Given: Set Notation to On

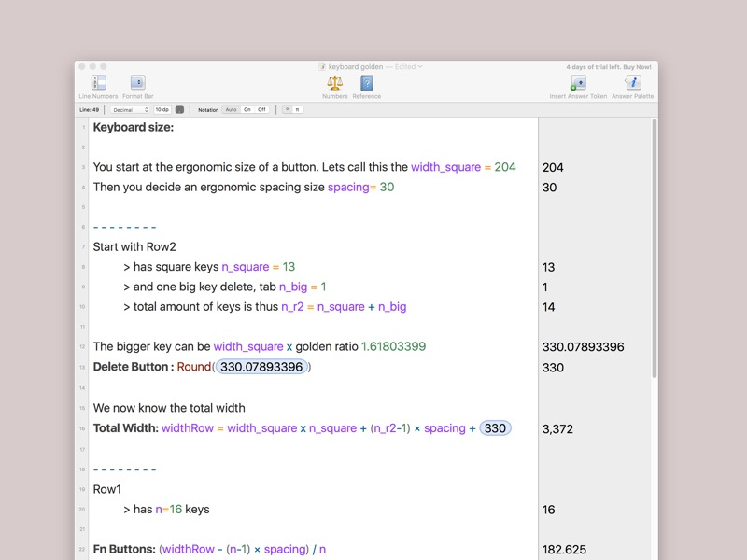Looking at the screenshot, I should [247, 110].
